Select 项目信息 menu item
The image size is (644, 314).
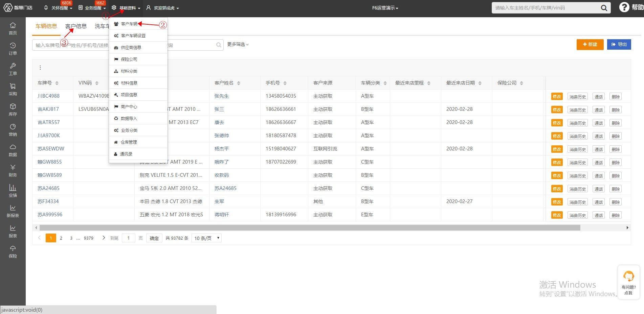point(138,95)
